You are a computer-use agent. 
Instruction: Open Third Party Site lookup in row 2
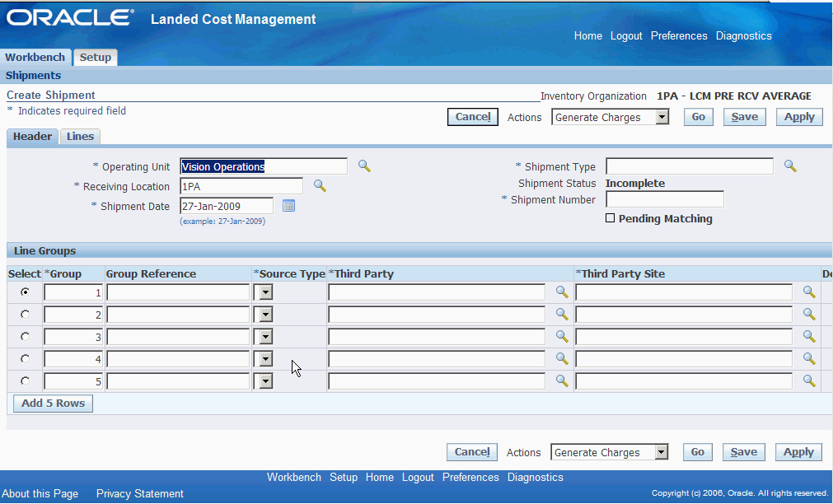point(809,315)
